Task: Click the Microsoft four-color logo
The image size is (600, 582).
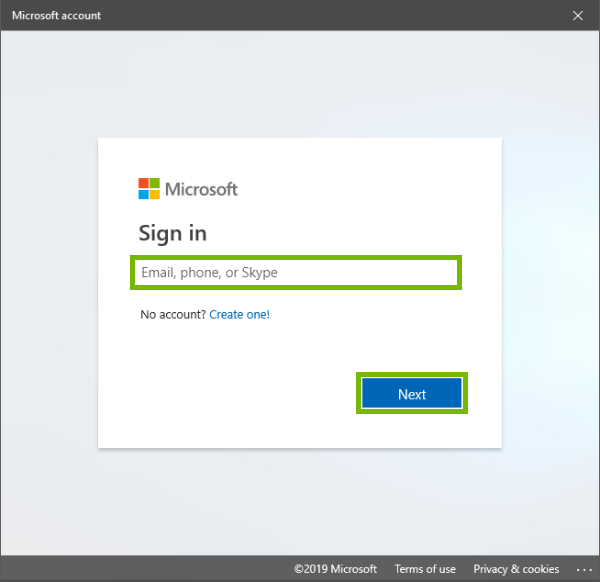Action: point(149,188)
